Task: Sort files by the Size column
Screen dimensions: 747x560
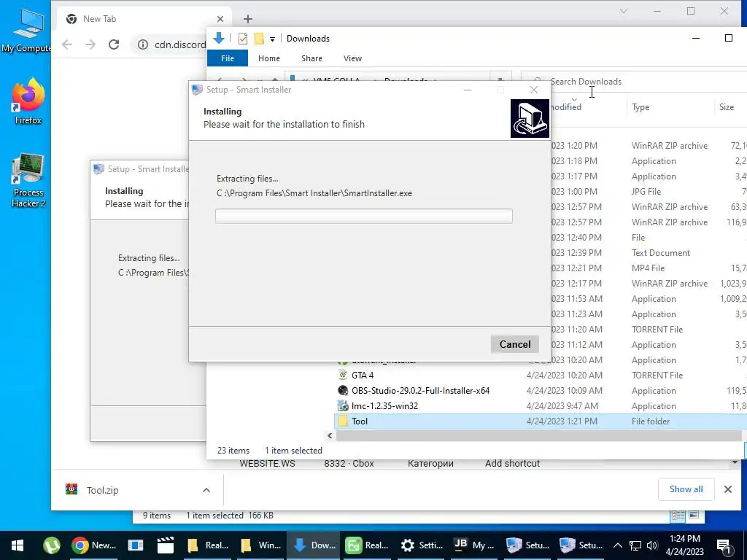Action: (x=727, y=107)
